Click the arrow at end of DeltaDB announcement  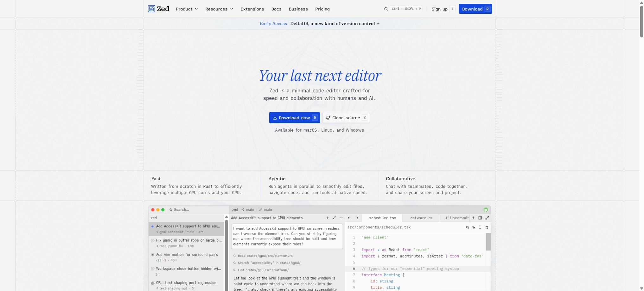[378, 23]
